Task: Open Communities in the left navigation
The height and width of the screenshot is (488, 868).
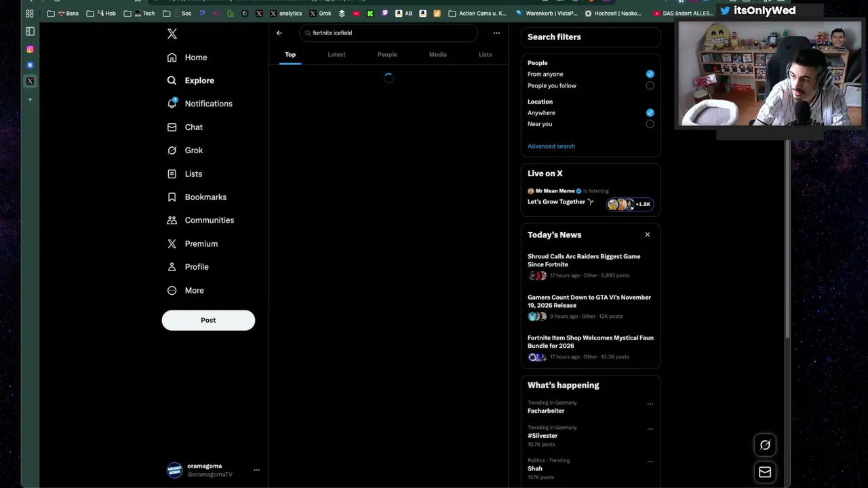Action: (x=200, y=220)
